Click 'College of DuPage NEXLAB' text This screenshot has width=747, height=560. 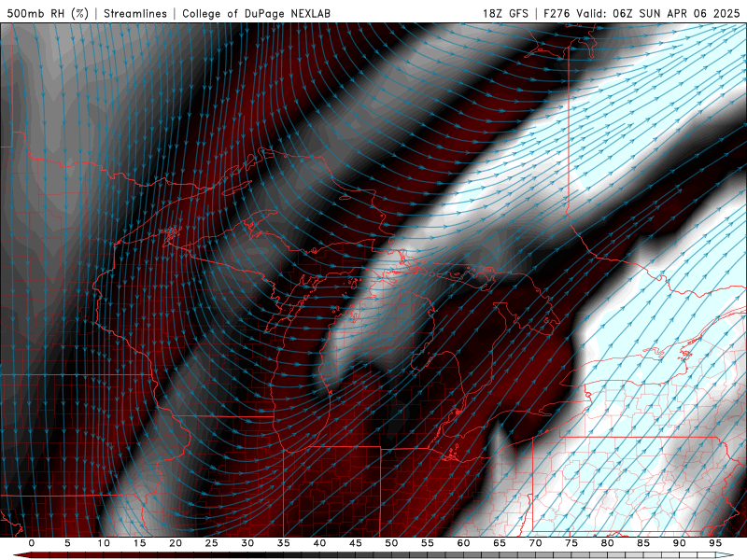pyautogui.click(x=256, y=13)
